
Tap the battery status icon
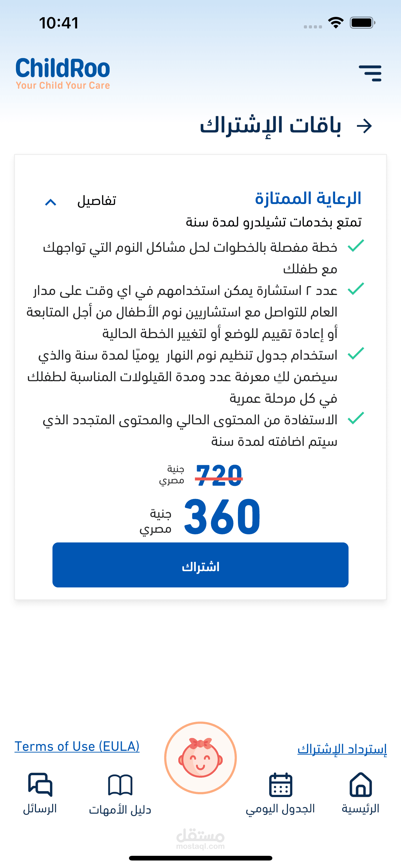click(x=362, y=23)
